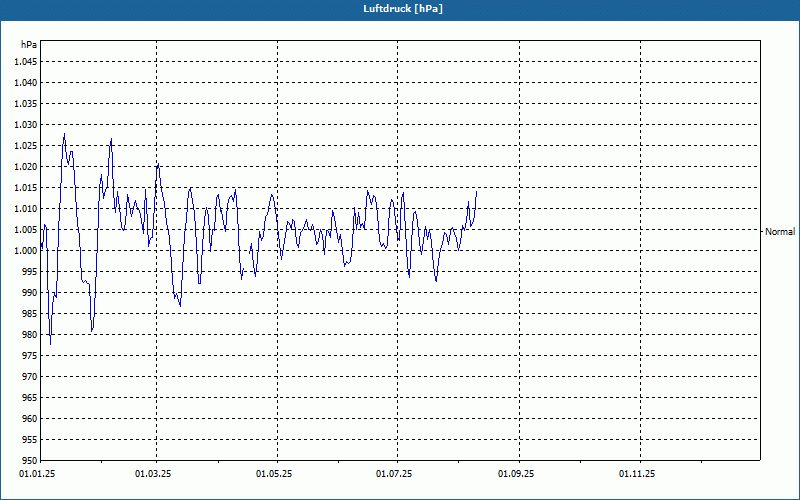The height and width of the screenshot is (500, 800).
Task: Click the 955 axis value
Action: click(30, 439)
